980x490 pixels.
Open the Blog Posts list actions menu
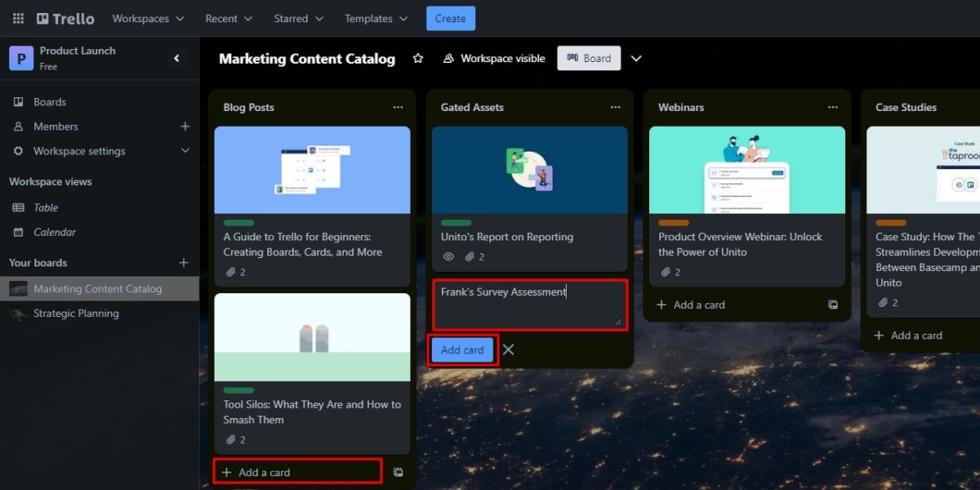coord(398,107)
